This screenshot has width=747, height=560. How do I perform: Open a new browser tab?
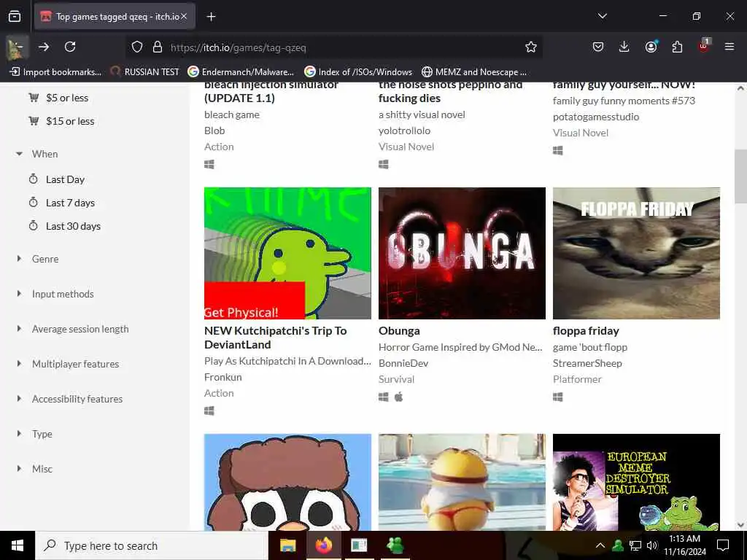pyautogui.click(x=211, y=17)
